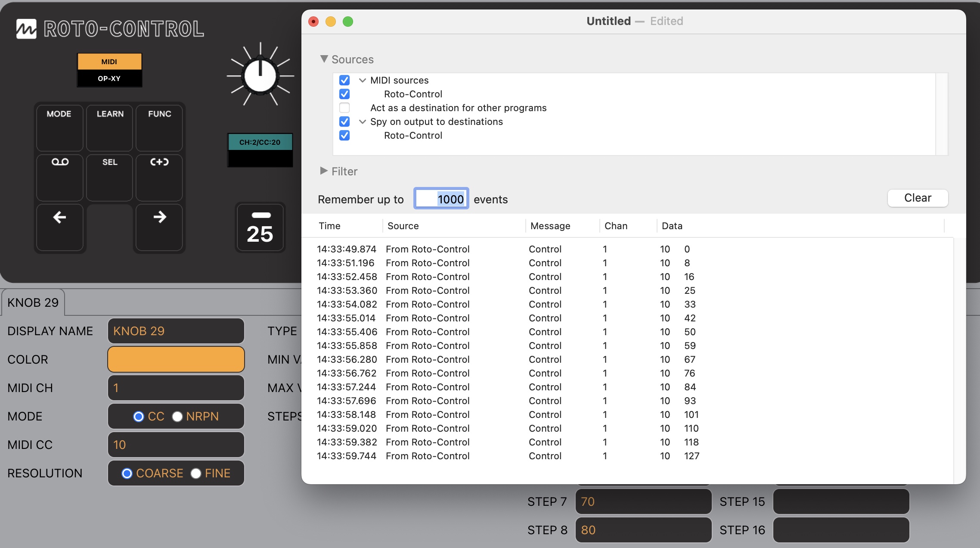This screenshot has height=548, width=980.
Task: Open the orange COLOR swatch
Action: 176,359
